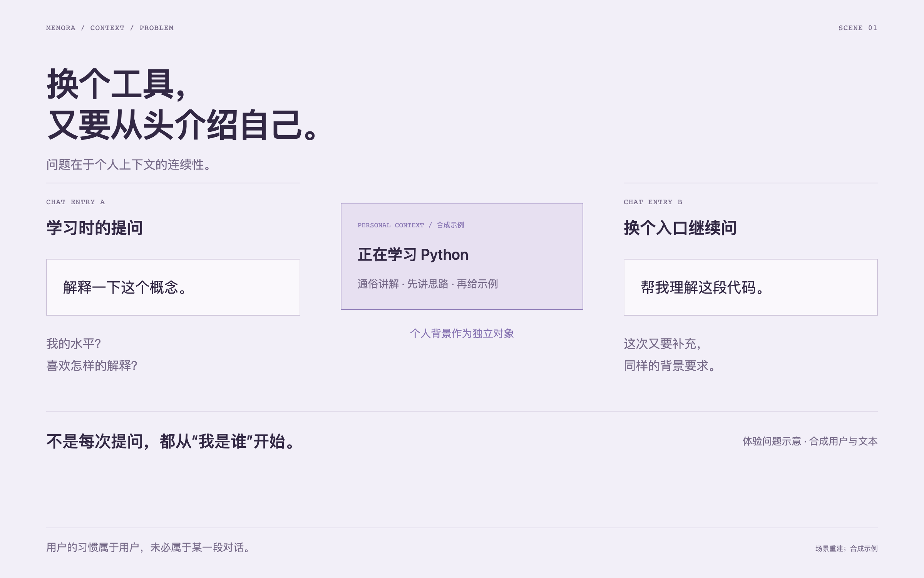
Task: Click the caption "个人背景作为独立对象"
Action: pos(462,333)
